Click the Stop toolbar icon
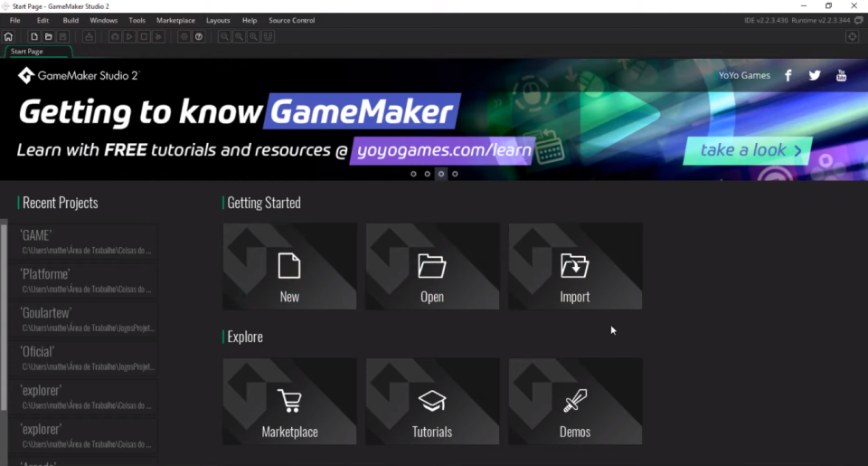This screenshot has width=868, height=466. pos(144,36)
